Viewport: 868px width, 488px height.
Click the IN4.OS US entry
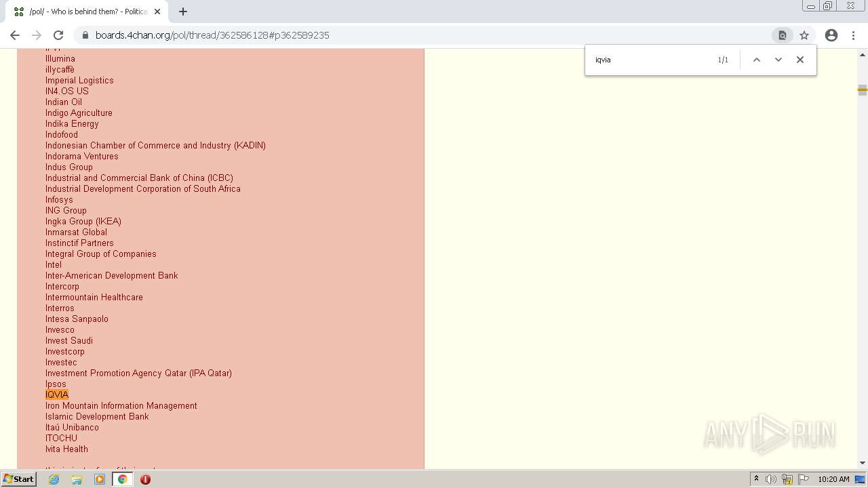(x=67, y=91)
